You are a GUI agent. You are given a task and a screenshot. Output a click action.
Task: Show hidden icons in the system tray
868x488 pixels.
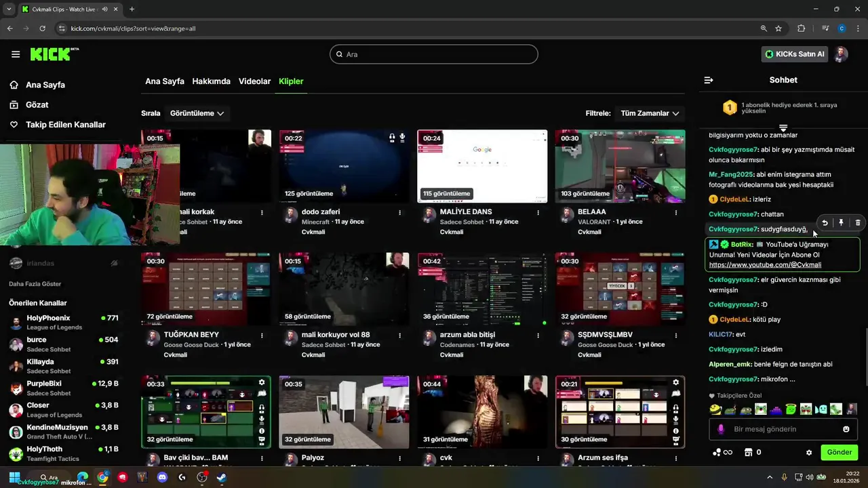(769, 477)
